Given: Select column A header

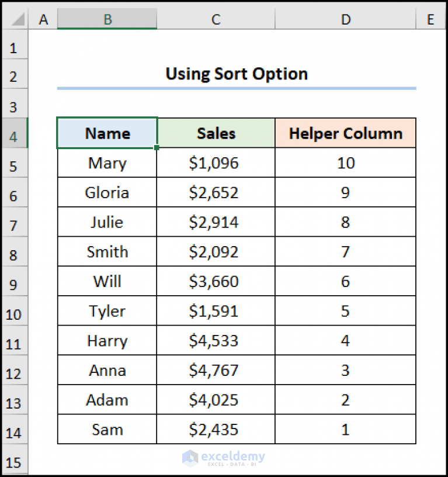Looking at the screenshot, I should [43, 19].
